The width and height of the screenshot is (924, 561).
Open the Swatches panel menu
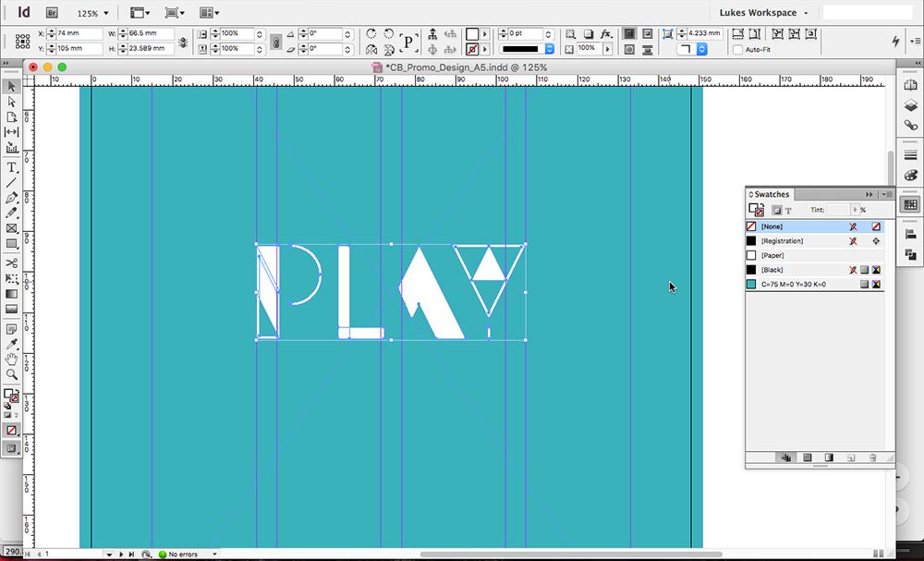coord(884,193)
